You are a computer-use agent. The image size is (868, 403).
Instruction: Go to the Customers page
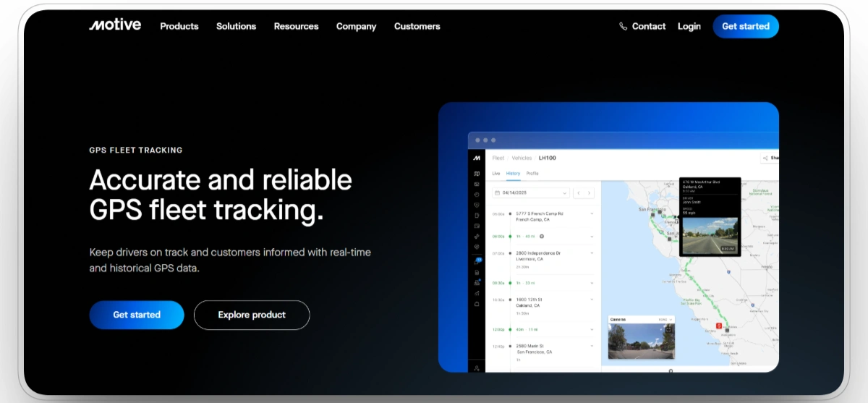click(x=417, y=26)
